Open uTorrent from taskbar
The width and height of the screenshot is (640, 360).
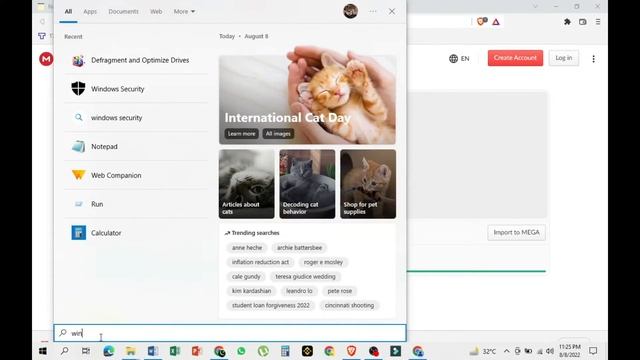click(x=263, y=351)
